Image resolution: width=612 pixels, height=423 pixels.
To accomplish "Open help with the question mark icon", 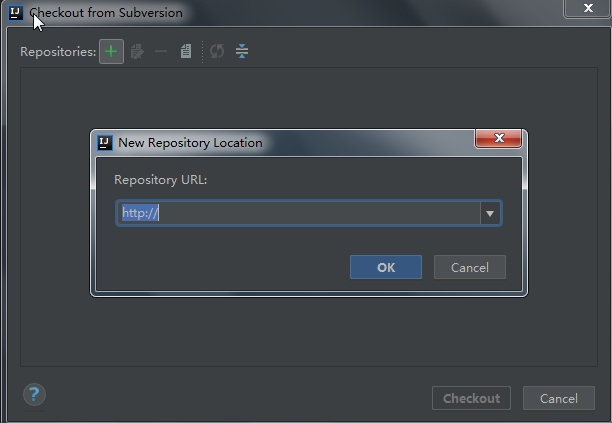I will tap(34, 395).
